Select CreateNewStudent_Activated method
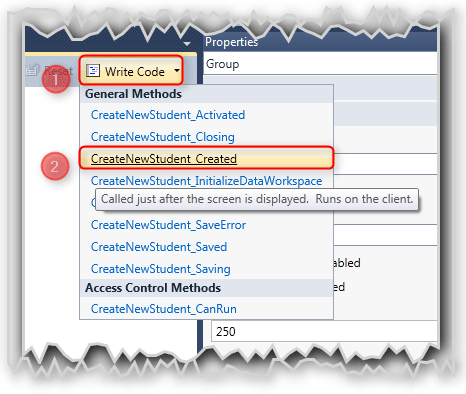This screenshot has height=394, width=466. tap(168, 115)
